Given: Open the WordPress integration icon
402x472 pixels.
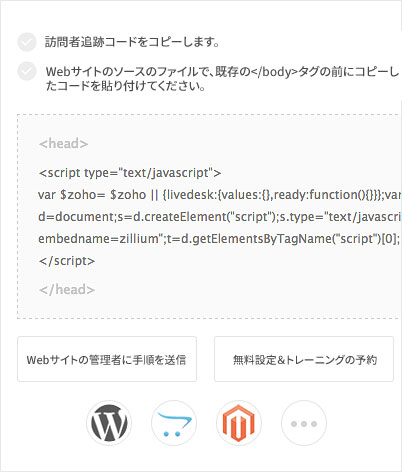Looking at the screenshot, I should pos(109,423).
